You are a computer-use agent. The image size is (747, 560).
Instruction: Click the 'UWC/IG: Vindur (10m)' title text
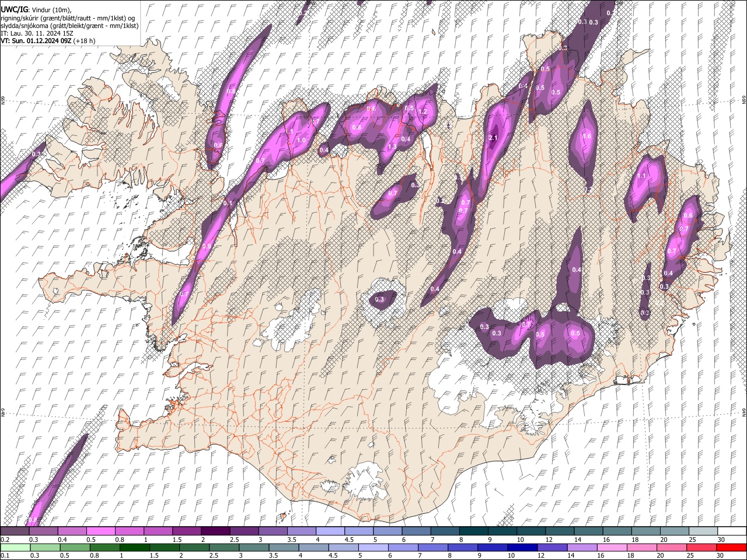36,9
